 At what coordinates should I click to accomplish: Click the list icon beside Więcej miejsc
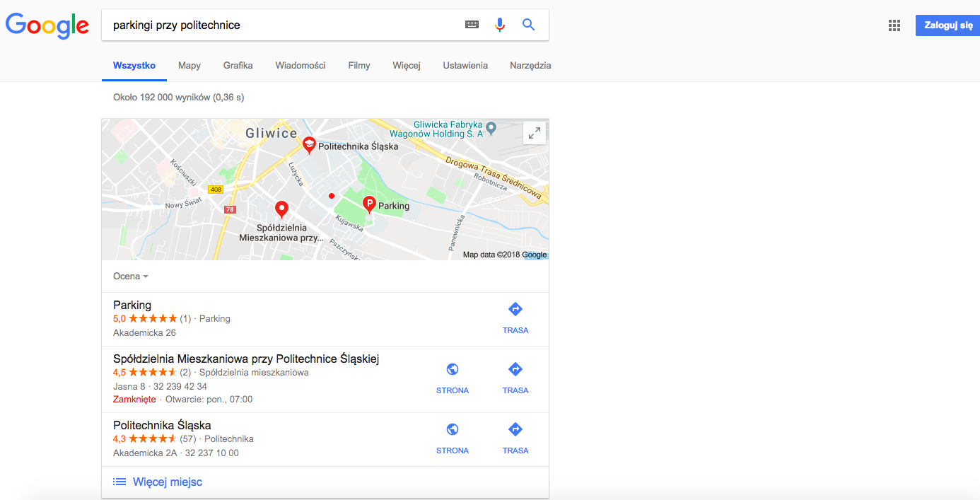pos(120,482)
